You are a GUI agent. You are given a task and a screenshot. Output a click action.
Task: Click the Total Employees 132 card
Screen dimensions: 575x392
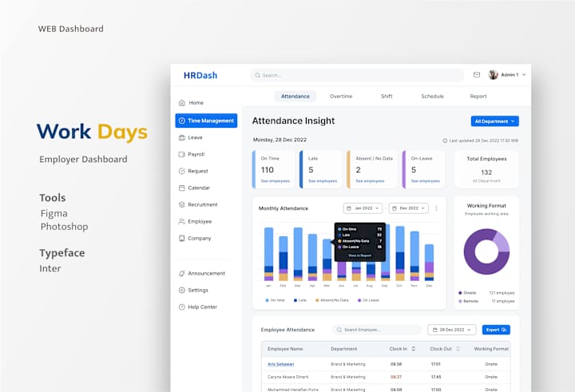486,169
